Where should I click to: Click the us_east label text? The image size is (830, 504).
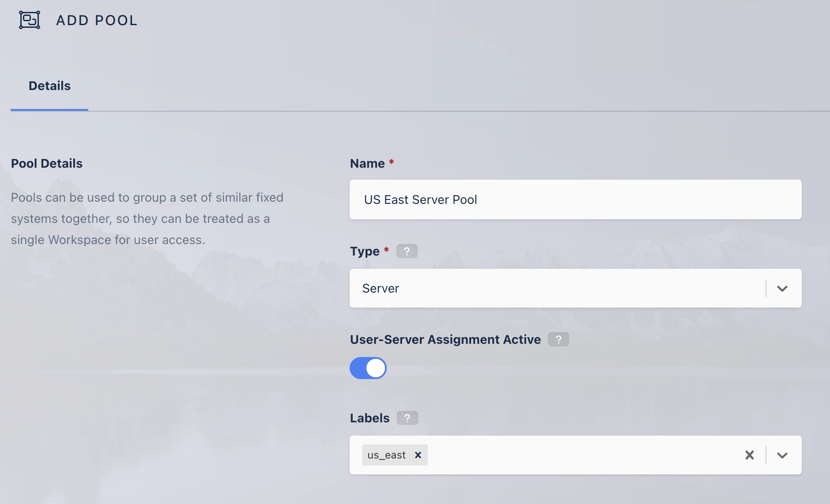[x=386, y=455]
